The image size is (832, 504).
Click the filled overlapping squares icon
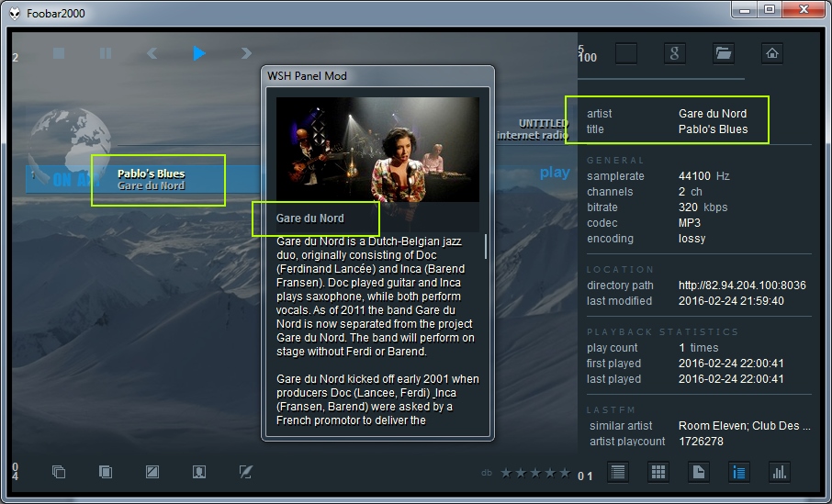(x=106, y=472)
